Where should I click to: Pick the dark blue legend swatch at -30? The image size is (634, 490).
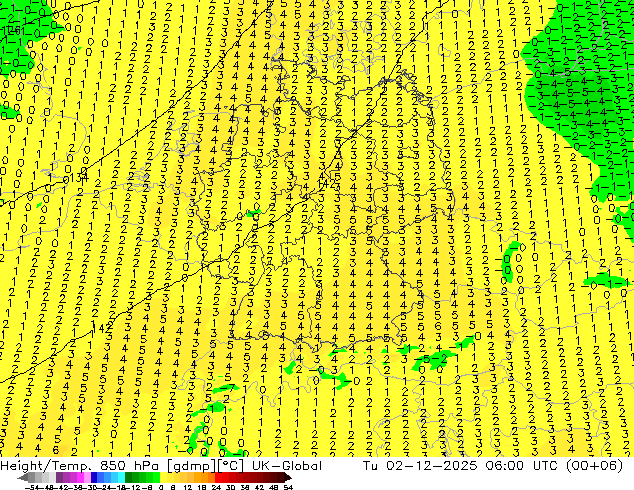(94, 478)
